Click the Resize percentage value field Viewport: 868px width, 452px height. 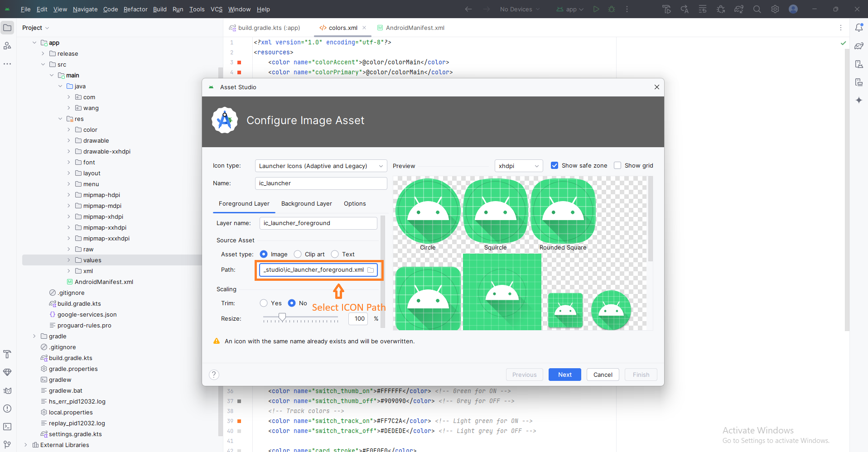[358, 319]
